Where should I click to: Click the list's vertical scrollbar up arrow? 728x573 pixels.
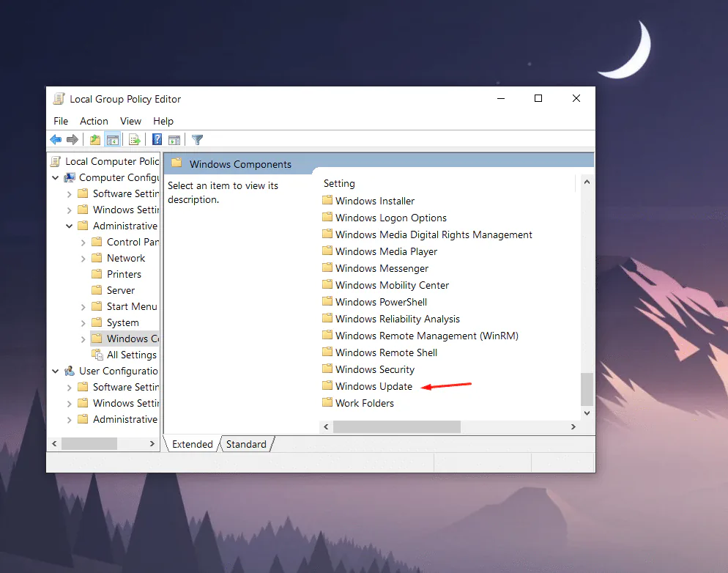pyautogui.click(x=587, y=182)
